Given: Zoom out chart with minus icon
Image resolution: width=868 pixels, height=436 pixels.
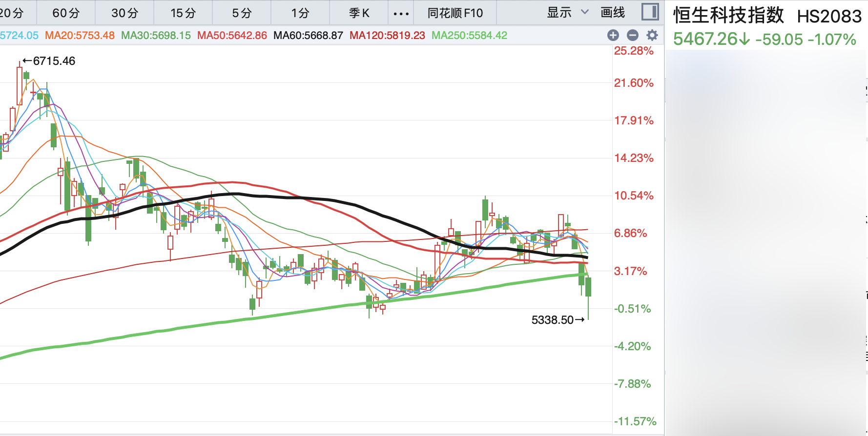Looking at the screenshot, I should (633, 35).
